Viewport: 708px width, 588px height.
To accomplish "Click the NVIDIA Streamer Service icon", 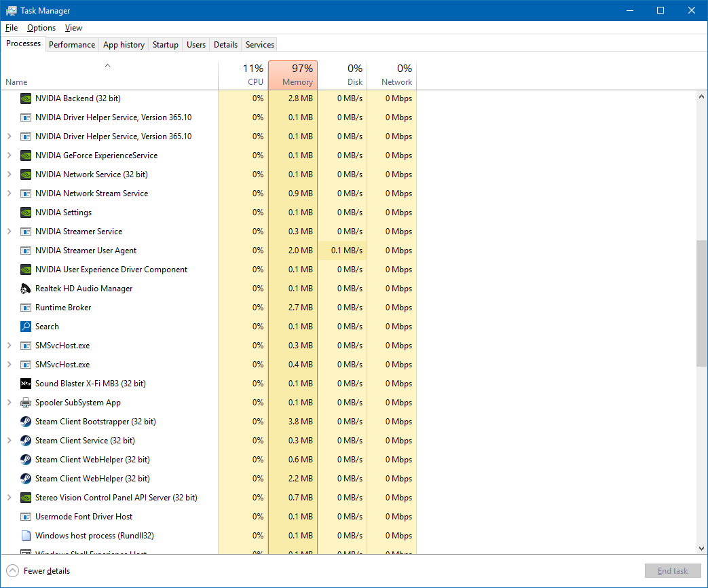I will tap(26, 232).
